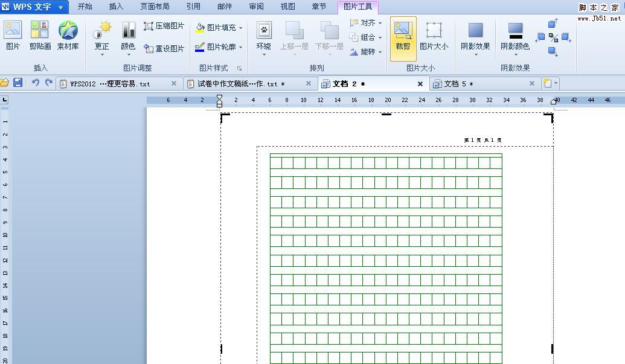Click the Shadow Effect (阴影效果) icon

tap(475, 31)
